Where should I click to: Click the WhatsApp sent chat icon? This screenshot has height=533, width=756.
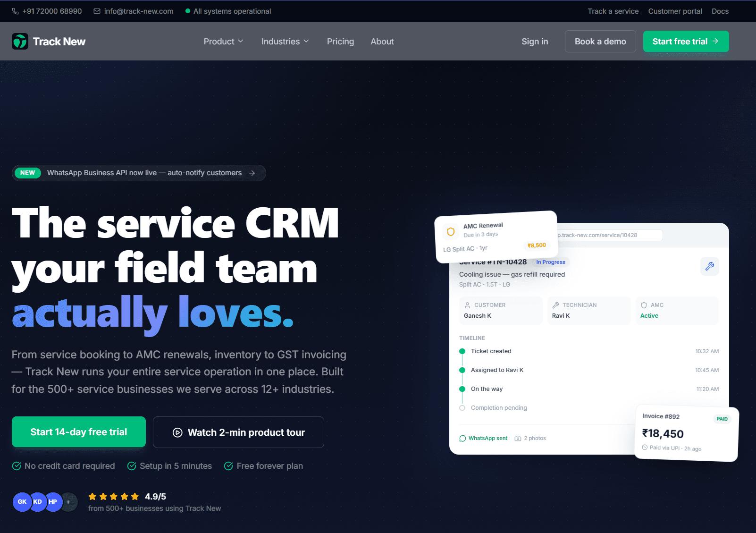click(462, 439)
